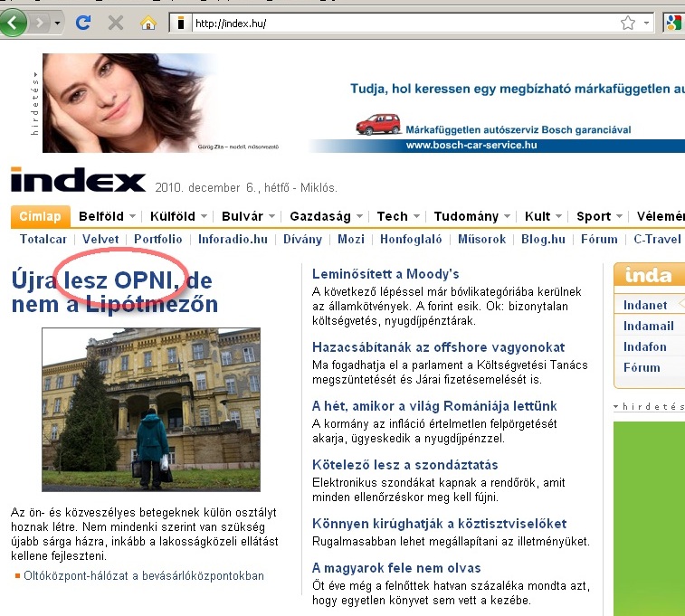
Task: Click the Index logo
Action: point(78,181)
